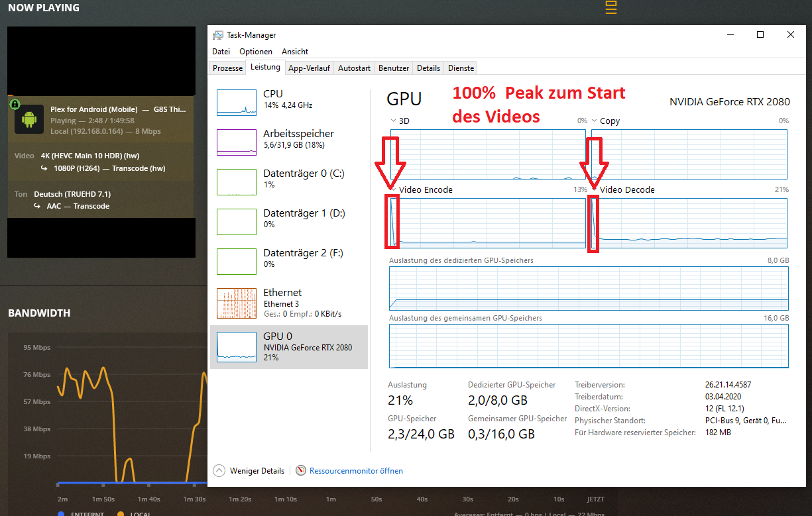Click the Treiberdatum value 03.04.2020

[x=724, y=396]
